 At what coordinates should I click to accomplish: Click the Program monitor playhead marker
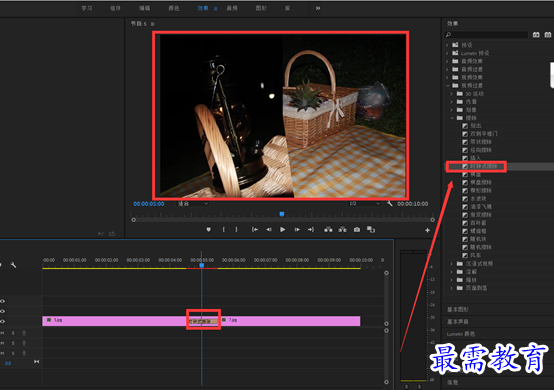[x=282, y=214]
